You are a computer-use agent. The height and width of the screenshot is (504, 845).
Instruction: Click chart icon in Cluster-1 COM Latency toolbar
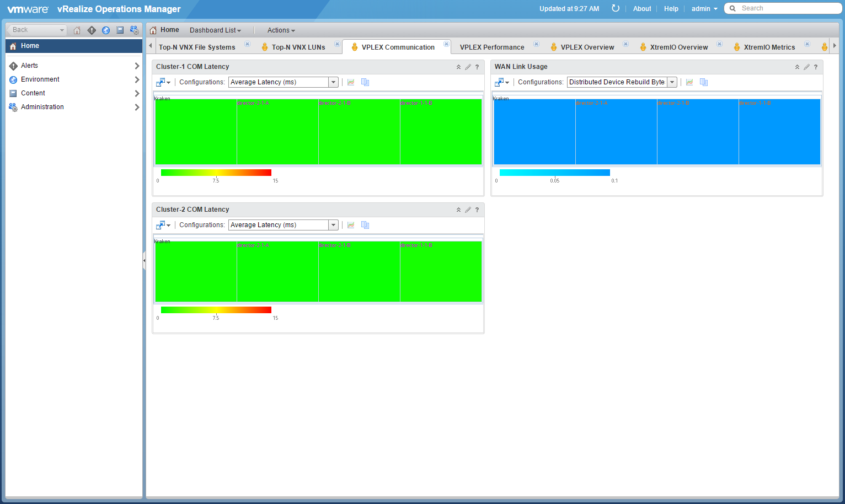[351, 82]
